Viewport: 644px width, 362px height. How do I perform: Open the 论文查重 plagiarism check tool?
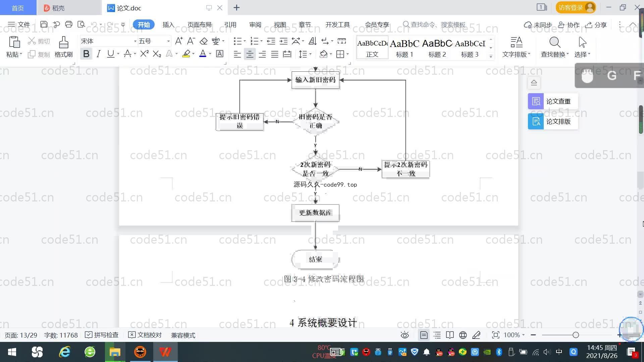tap(553, 101)
